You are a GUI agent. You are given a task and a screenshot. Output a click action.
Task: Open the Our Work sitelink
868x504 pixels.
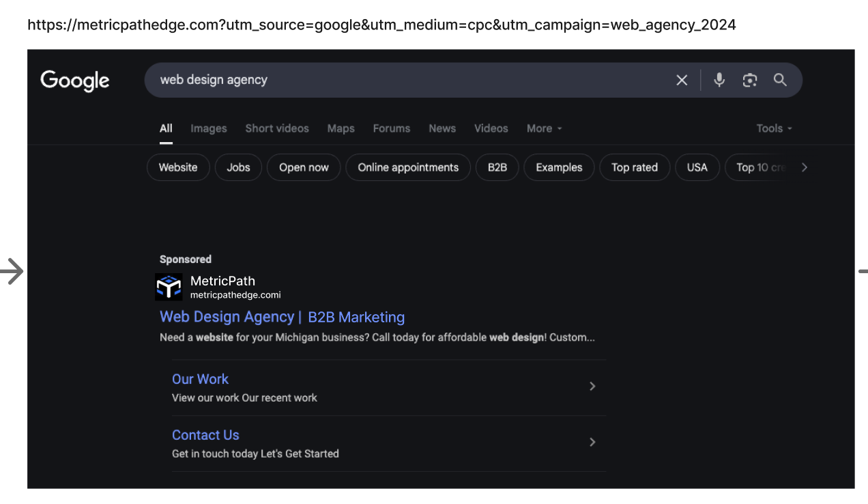tap(200, 379)
